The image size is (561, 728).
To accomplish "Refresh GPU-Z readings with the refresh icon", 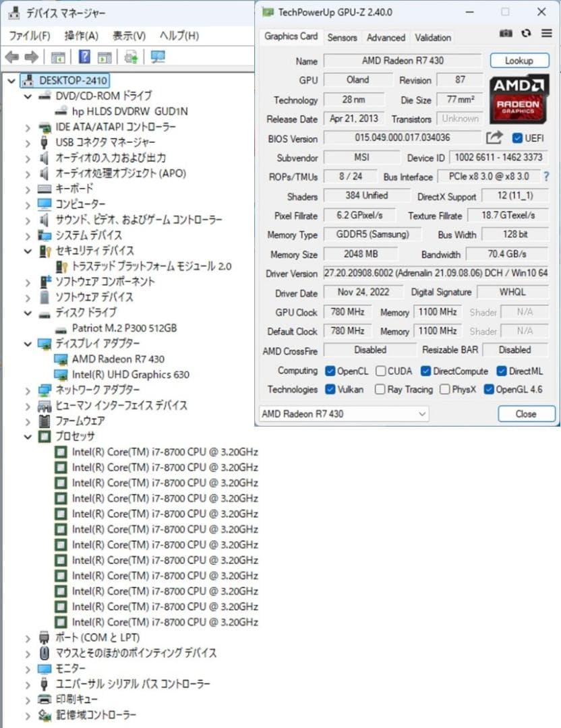I will click(526, 33).
